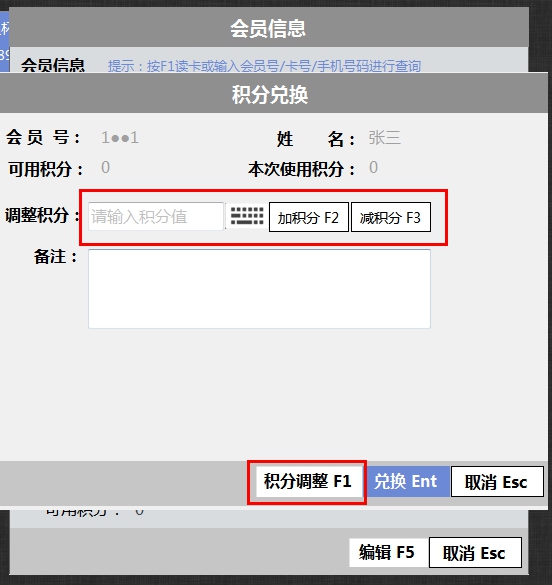Image resolution: width=552 pixels, height=585 pixels.
Task: Focus the 备注 remarks text area
Action: click(x=259, y=289)
